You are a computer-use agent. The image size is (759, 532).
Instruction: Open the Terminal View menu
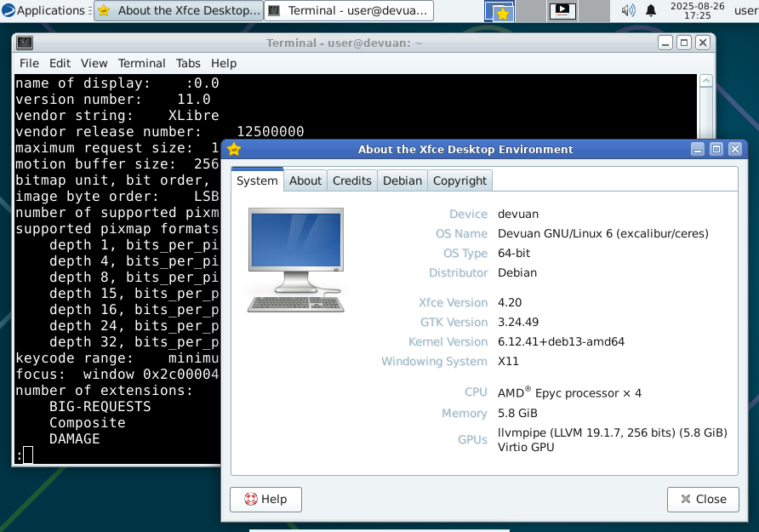point(94,63)
